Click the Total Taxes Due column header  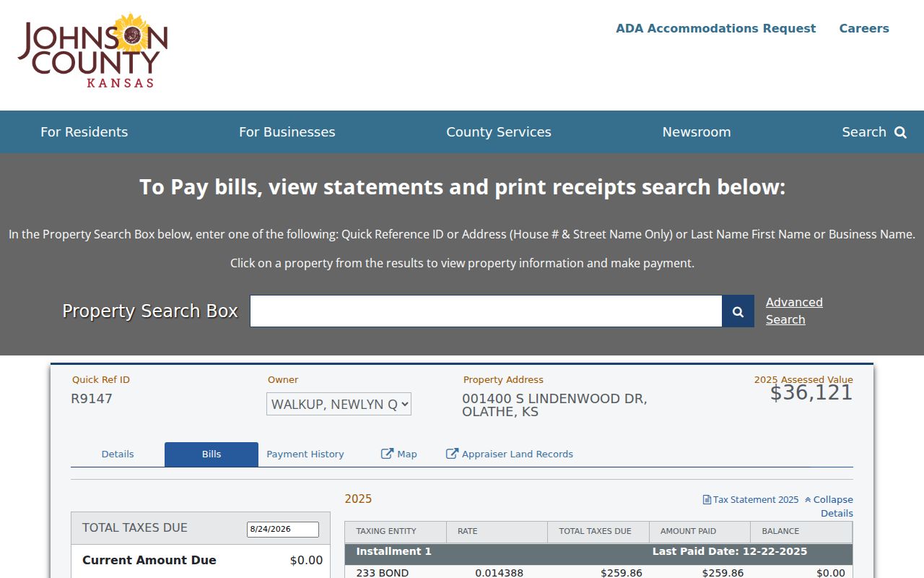[x=598, y=531]
